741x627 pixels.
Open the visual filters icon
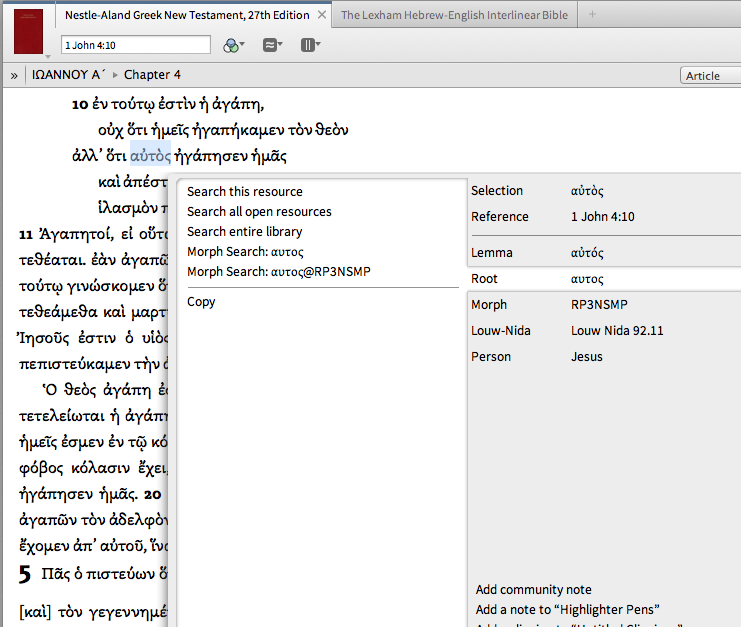(233, 45)
